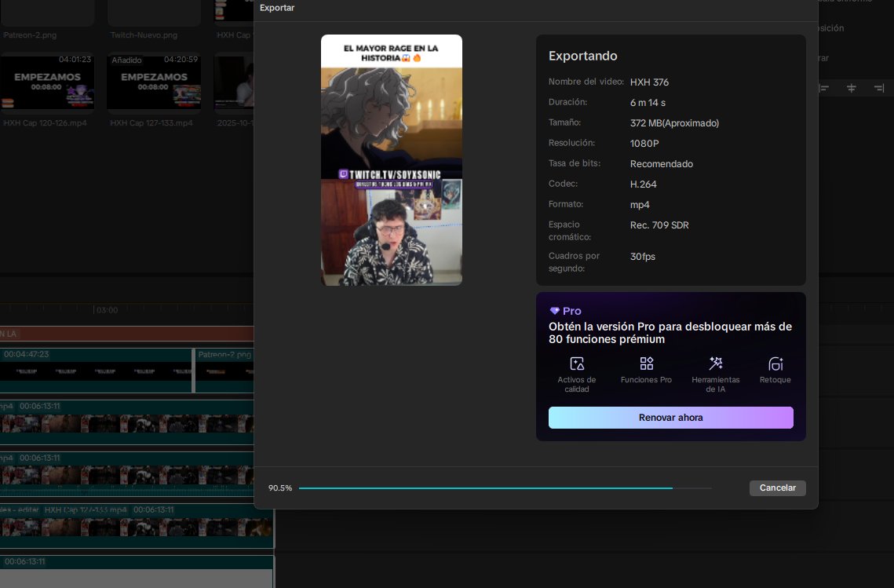This screenshot has height=588, width=894.
Task: Cancel the export with the Cancelar button
Action: click(777, 488)
